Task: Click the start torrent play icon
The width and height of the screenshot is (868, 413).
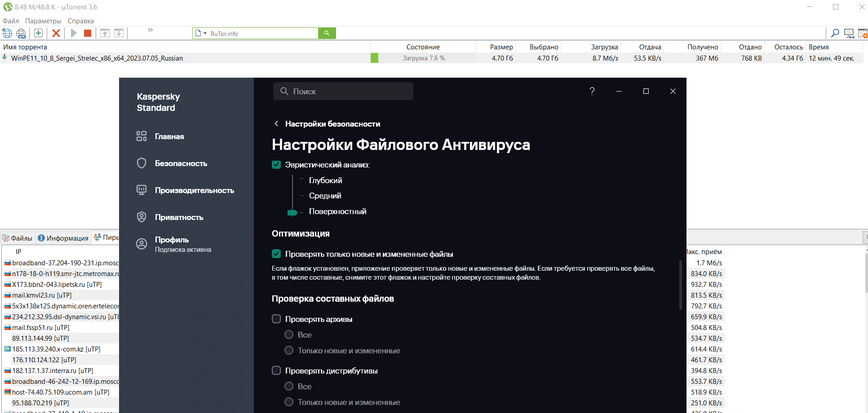Action: [x=74, y=33]
